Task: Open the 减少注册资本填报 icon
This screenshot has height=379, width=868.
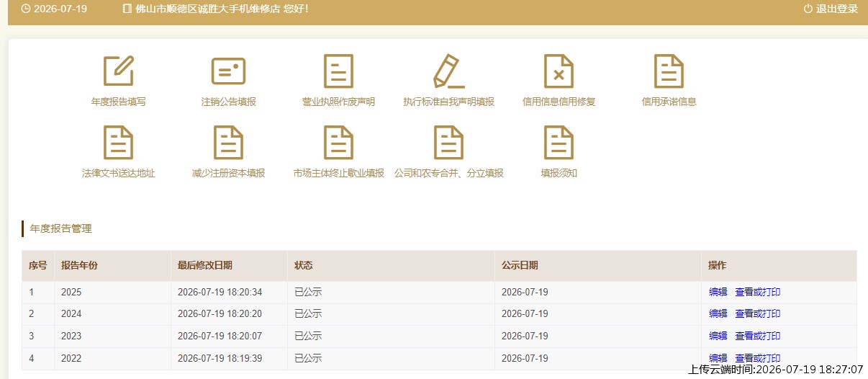Action: click(229, 142)
